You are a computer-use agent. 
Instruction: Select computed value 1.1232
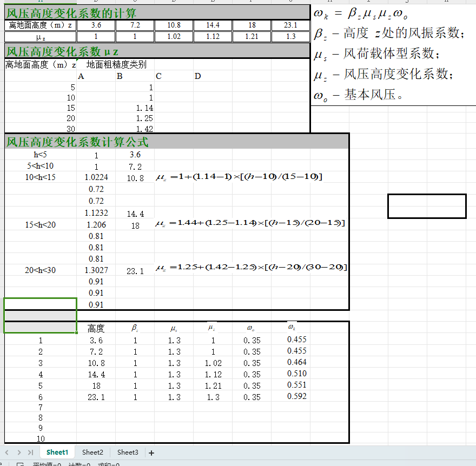96,213
